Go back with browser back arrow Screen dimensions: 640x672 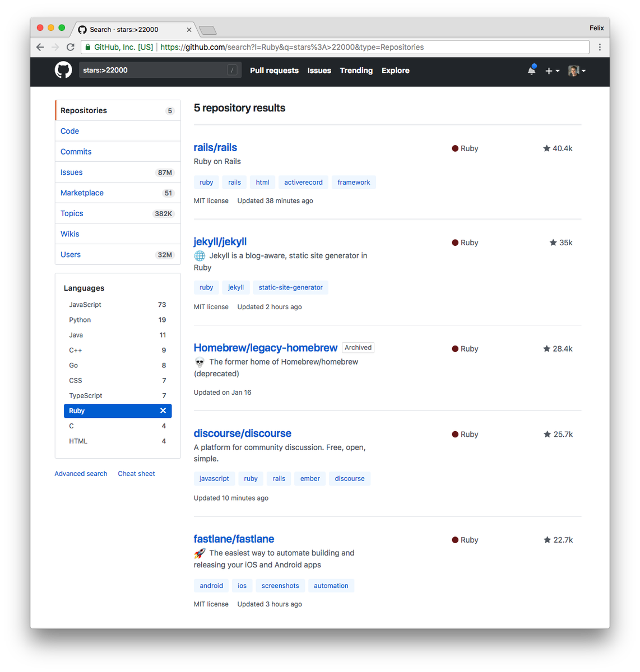40,47
